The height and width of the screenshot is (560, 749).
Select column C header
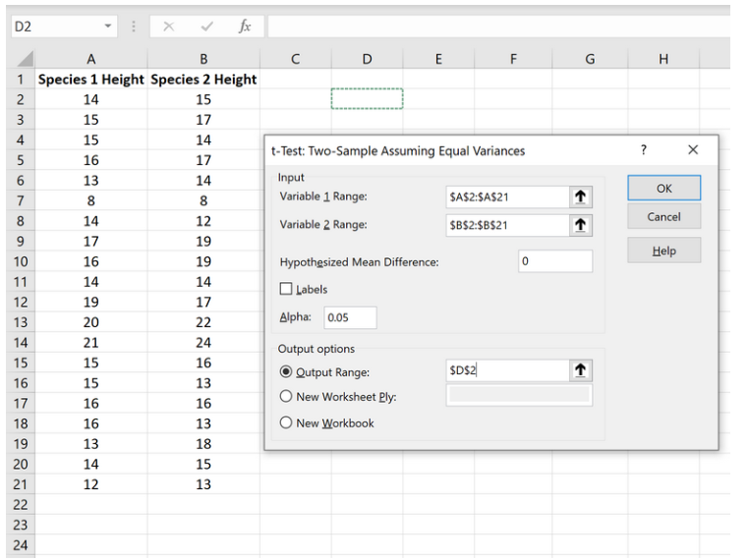295,59
